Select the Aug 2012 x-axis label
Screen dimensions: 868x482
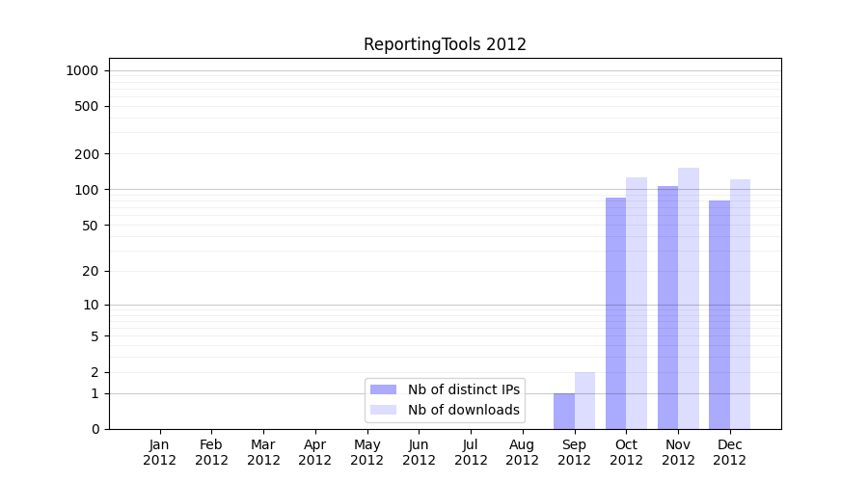(x=522, y=452)
